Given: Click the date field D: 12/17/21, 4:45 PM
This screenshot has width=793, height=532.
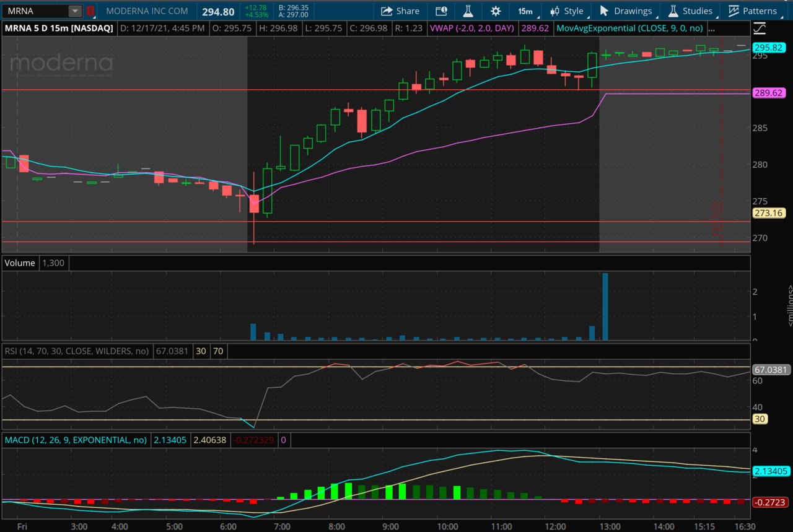Looking at the screenshot, I should point(163,28).
